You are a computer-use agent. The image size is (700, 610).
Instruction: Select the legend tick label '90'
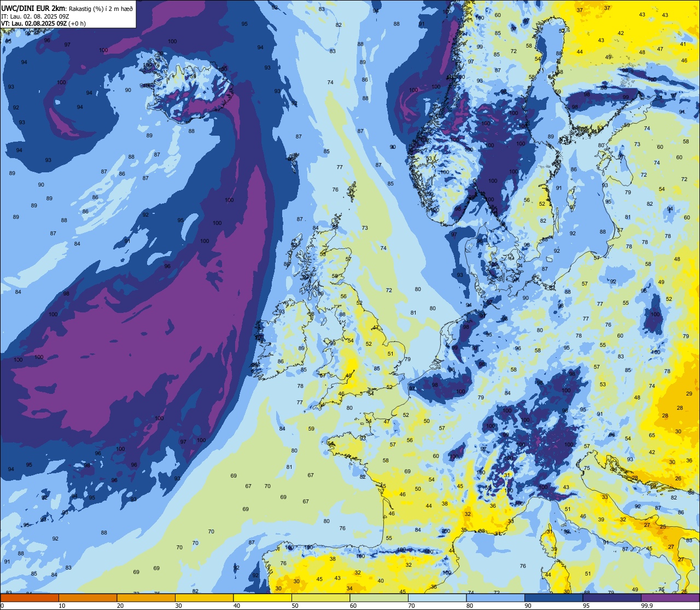(528, 606)
